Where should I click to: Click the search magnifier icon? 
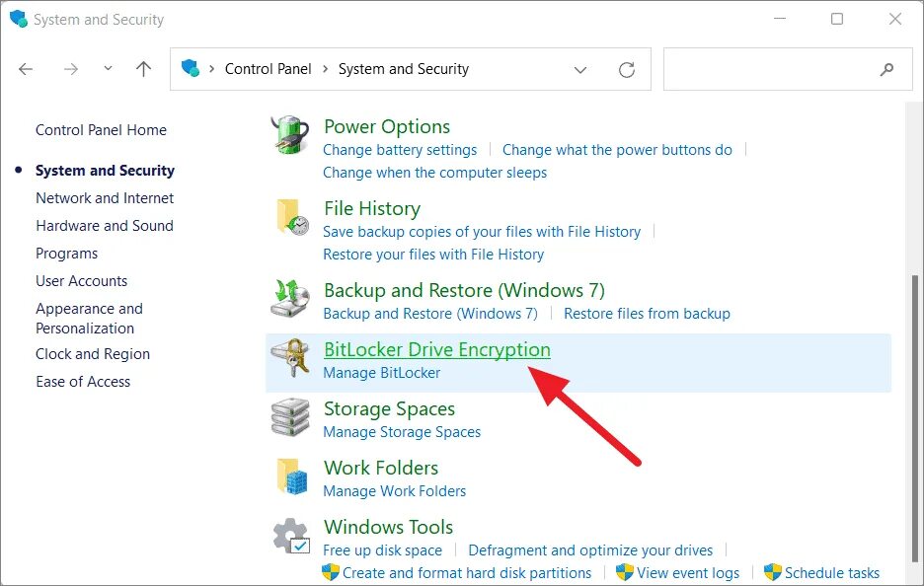(x=886, y=69)
